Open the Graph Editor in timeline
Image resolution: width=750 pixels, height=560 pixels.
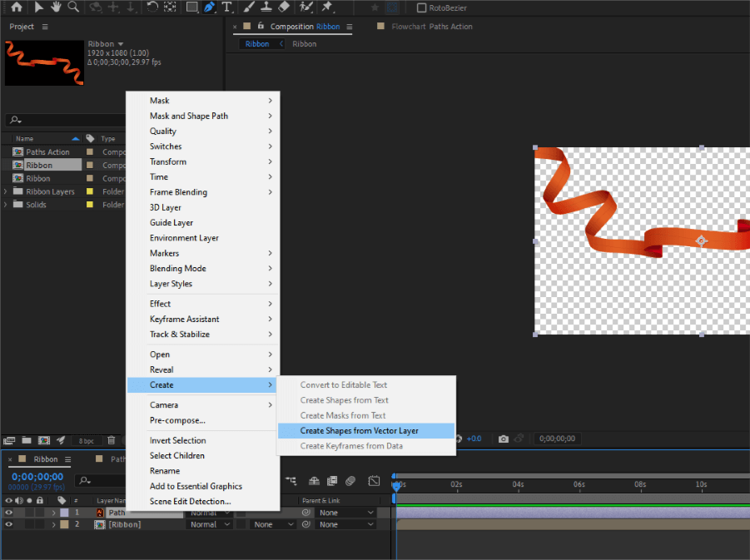pyautogui.click(x=374, y=480)
